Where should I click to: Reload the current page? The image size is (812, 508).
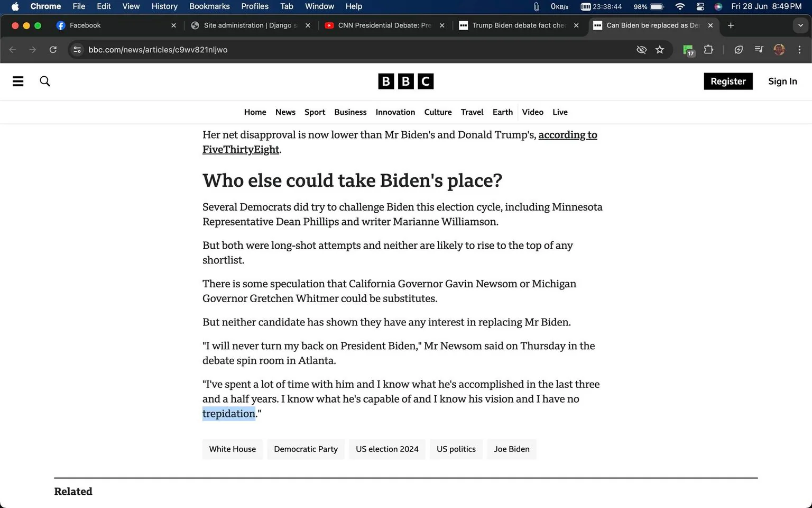coord(53,49)
